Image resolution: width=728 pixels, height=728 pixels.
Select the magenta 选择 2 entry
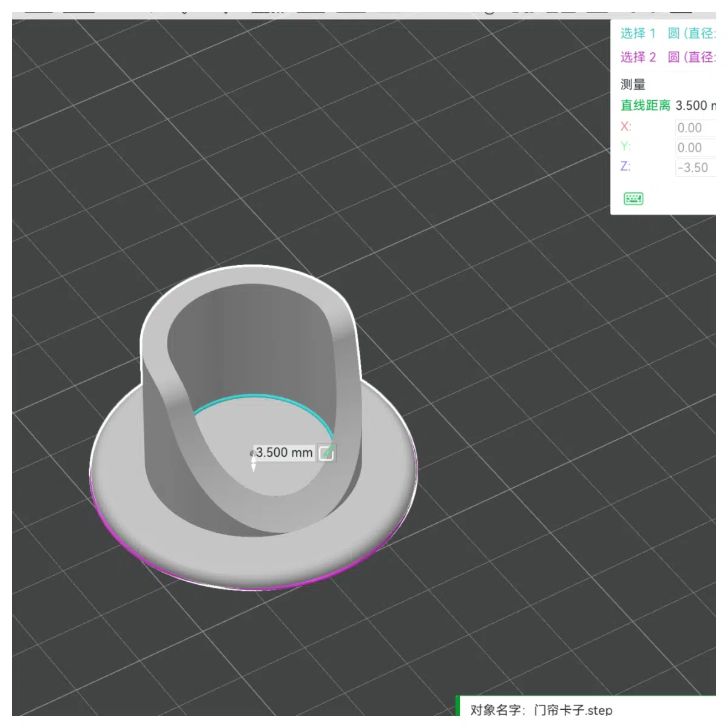(x=638, y=57)
